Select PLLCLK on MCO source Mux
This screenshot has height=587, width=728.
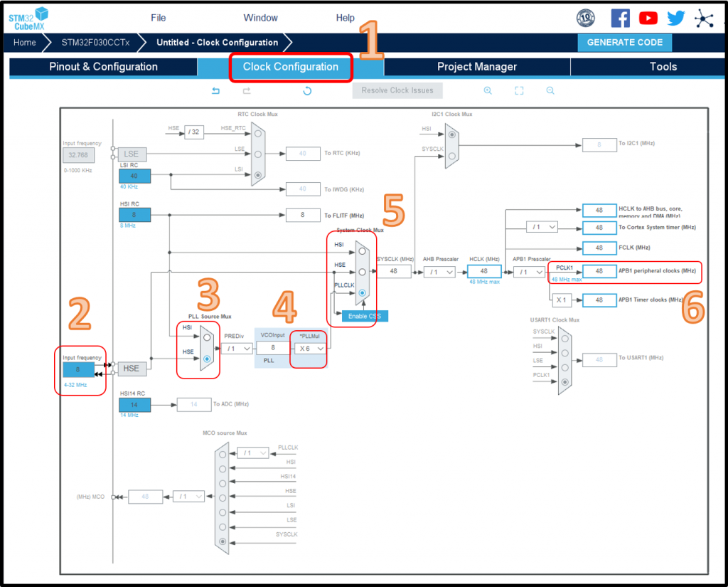coord(223,455)
